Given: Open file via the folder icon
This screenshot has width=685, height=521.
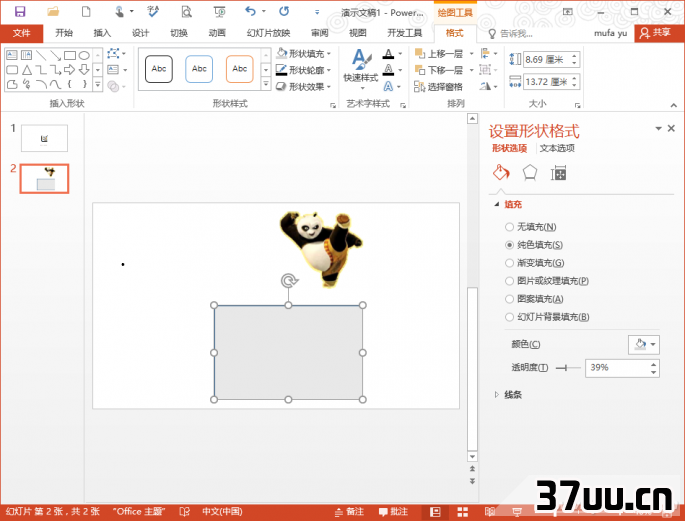Looking at the screenshot, I should 53,12.
